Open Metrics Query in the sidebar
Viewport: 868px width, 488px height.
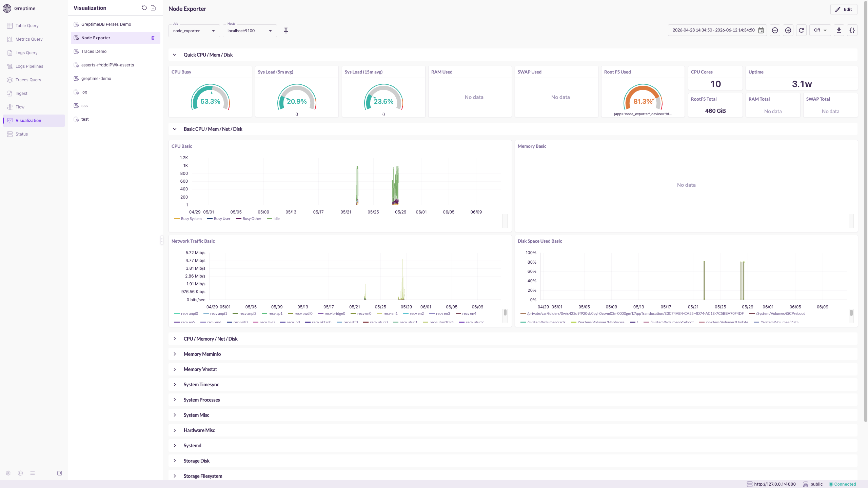34,39
